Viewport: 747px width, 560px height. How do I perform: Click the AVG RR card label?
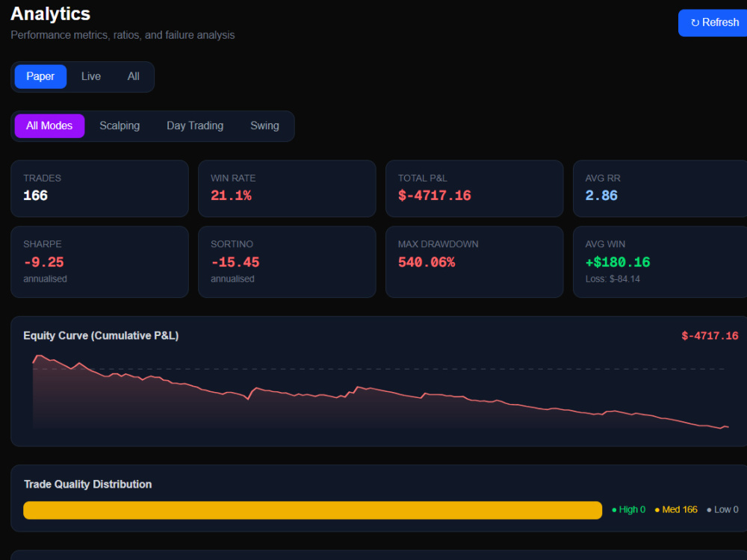pyautogui.click(x=603, y=178)
